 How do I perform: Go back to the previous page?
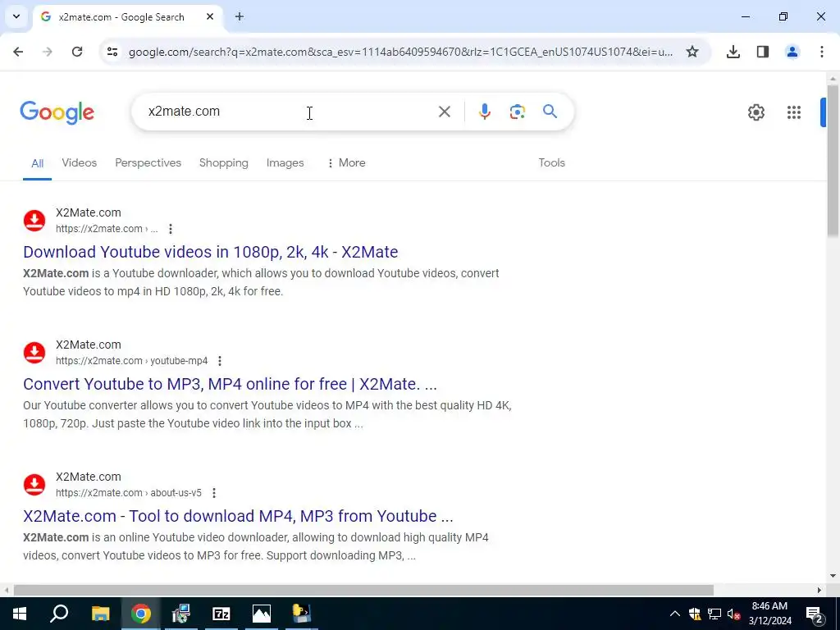[18, 52]
